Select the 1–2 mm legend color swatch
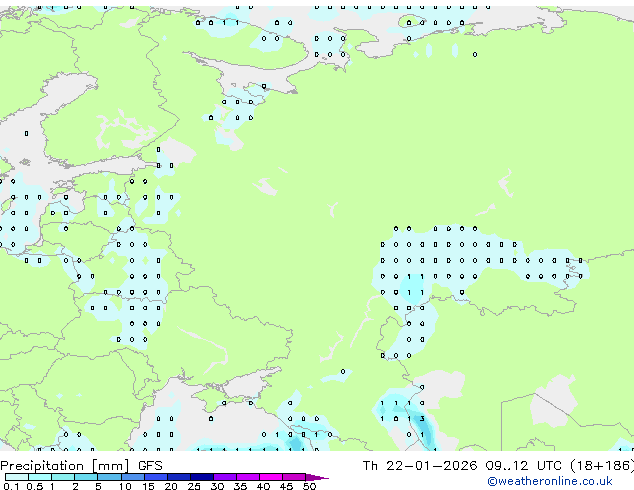 click(x=63, y=477)
